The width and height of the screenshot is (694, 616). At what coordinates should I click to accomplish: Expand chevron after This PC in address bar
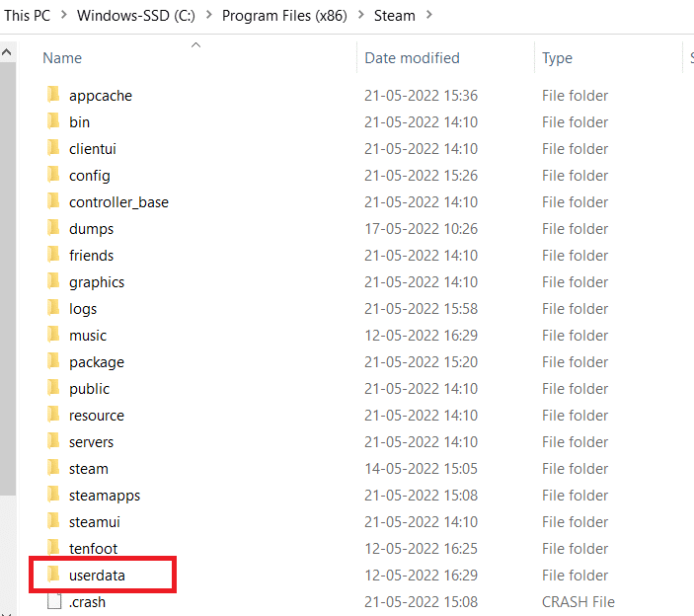coord(64,15)
